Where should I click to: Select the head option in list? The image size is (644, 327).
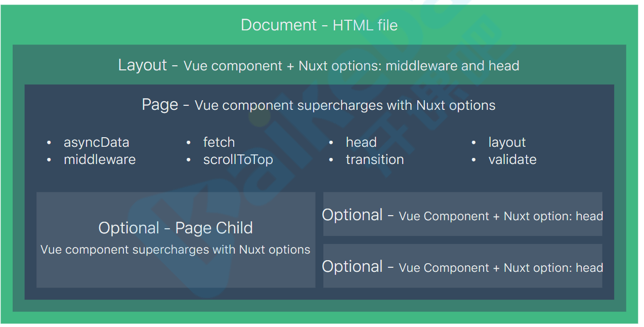(361, 142)
